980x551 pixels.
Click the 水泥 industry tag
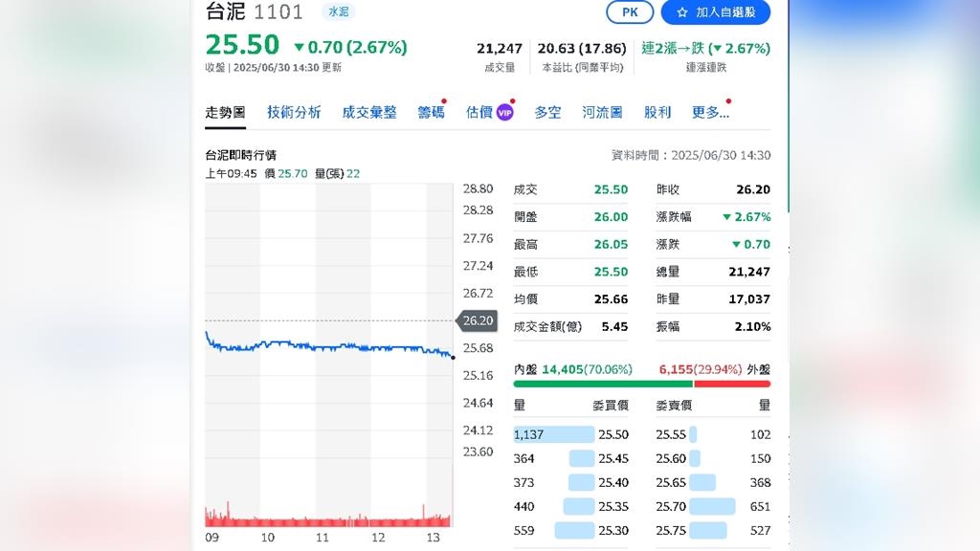click(338, 11)
